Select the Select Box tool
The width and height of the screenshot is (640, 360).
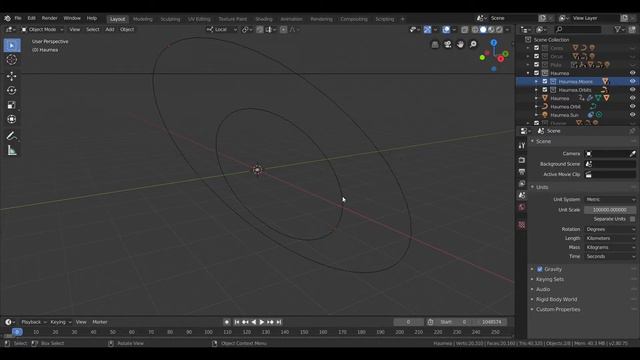coord(12,45)
